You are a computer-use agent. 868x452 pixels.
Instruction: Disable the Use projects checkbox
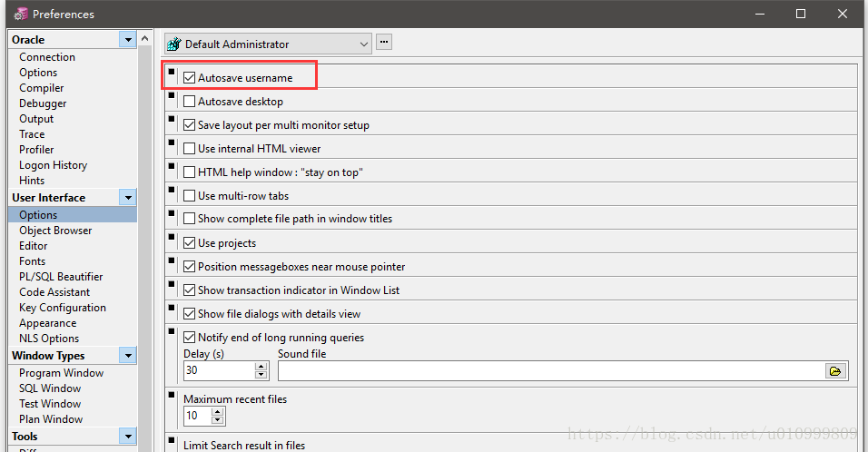pos(190,243)
